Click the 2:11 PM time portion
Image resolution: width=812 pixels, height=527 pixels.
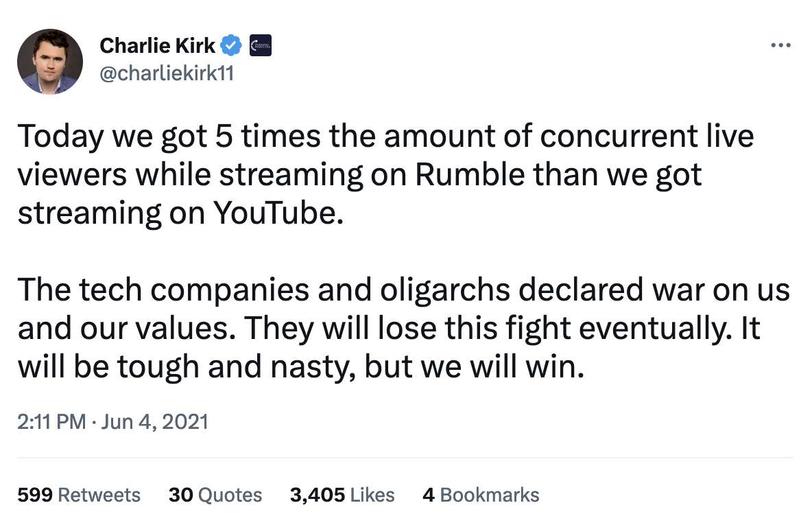(x=51, y=421)
